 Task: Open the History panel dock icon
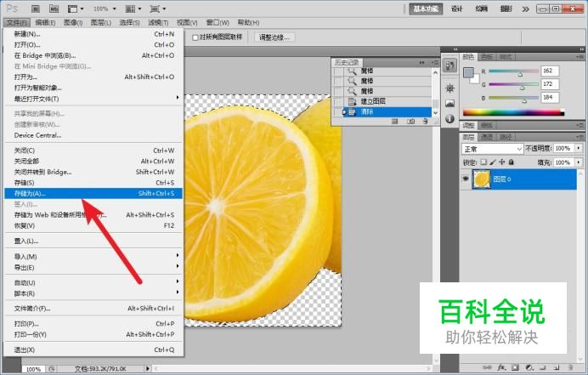[x=450, y=66]
